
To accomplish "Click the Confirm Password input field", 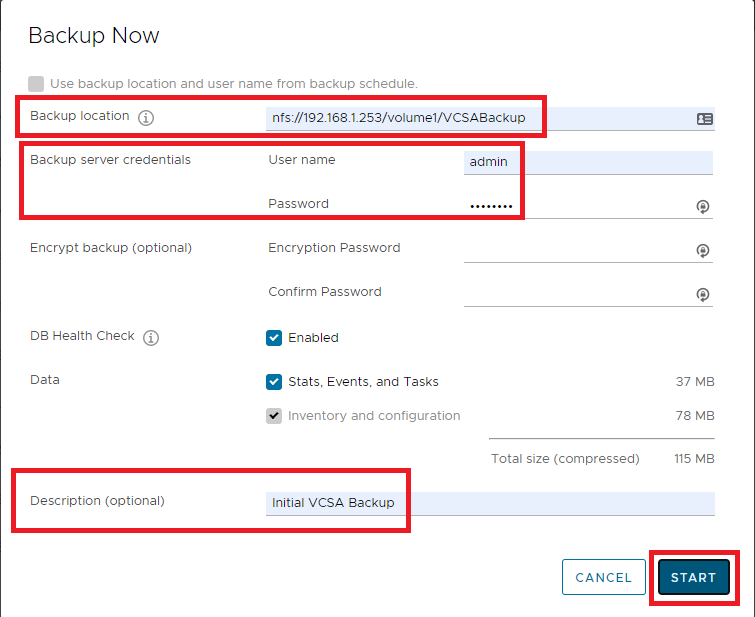I will pos(575,294).
